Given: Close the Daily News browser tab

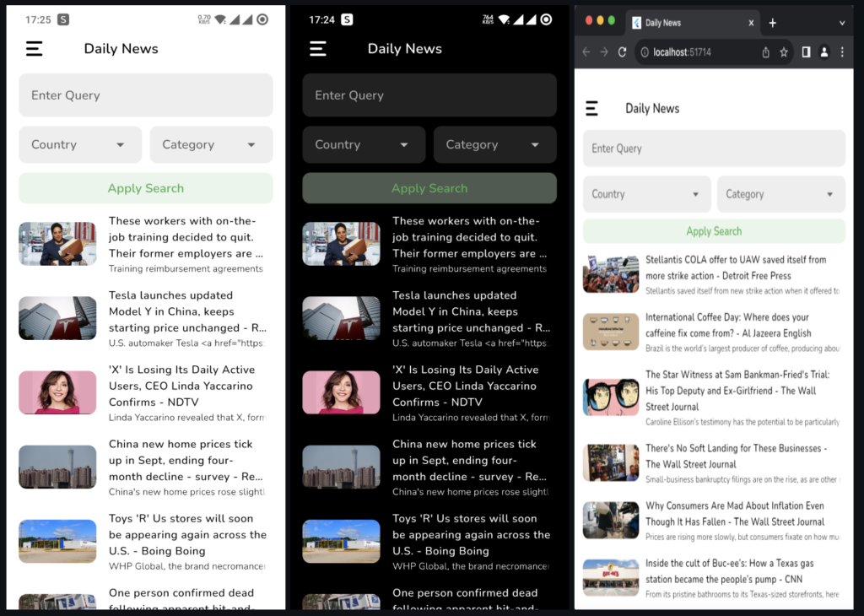Looking at the screenshot, I should pos(751,23).
